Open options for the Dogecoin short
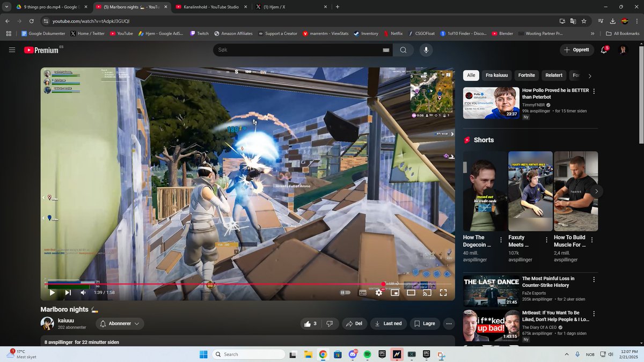Screen dimensions: 644x362 [501, 240]
